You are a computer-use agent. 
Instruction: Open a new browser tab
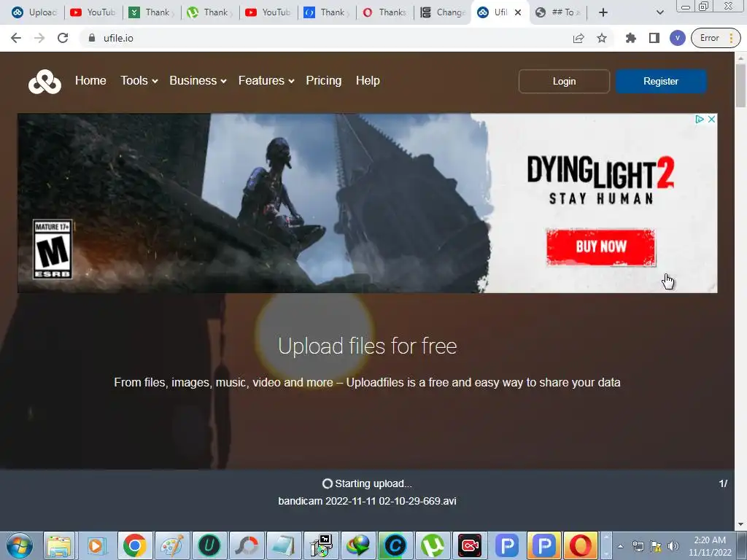tap(603, 12)
